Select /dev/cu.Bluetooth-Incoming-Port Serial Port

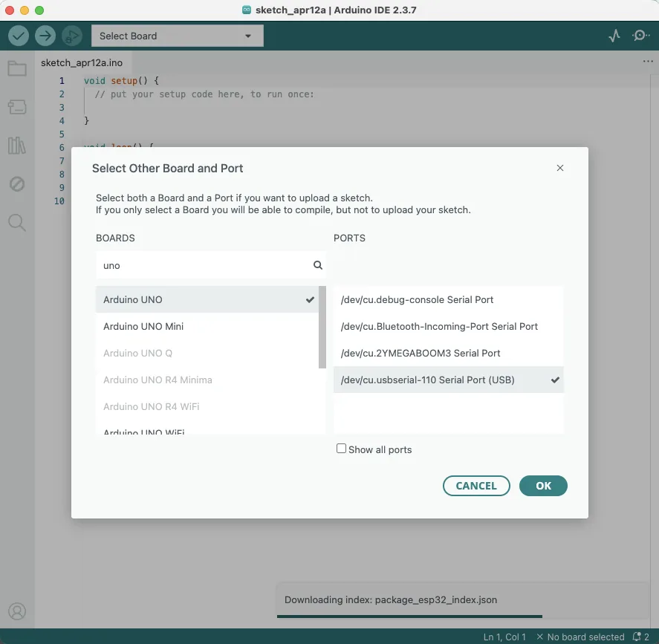(449, 326)
